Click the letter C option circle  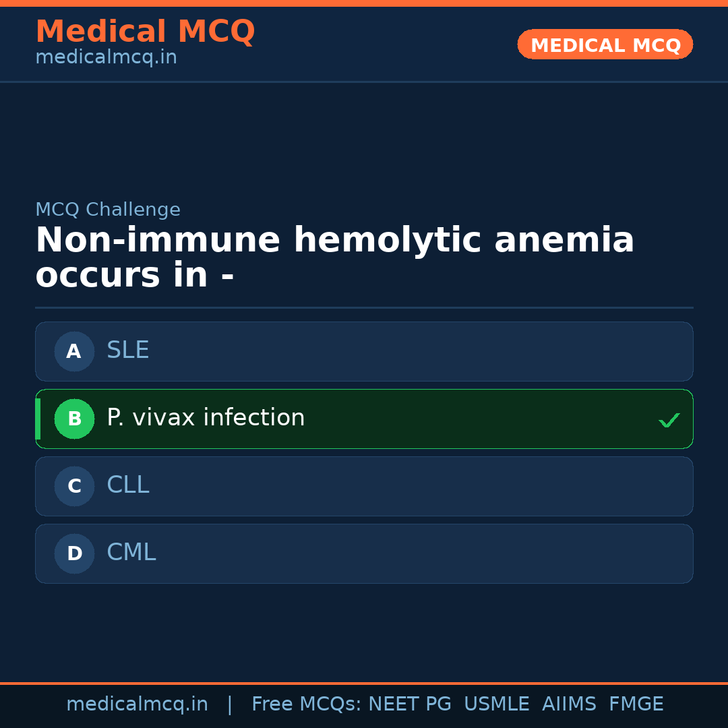tap(74, 486)
